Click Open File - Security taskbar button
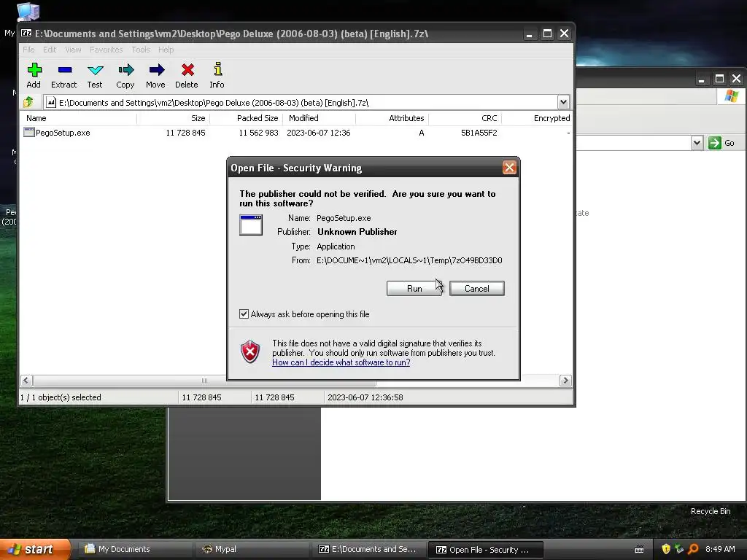This screenshot has width=747, height=560. [x=485, y=550]
